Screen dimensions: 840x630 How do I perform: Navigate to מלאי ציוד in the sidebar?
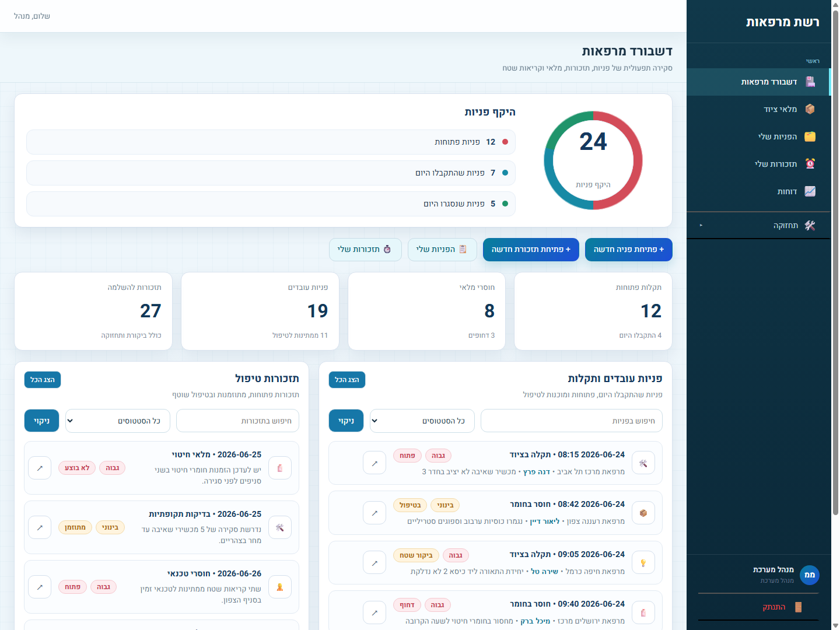tap(758, 109)
